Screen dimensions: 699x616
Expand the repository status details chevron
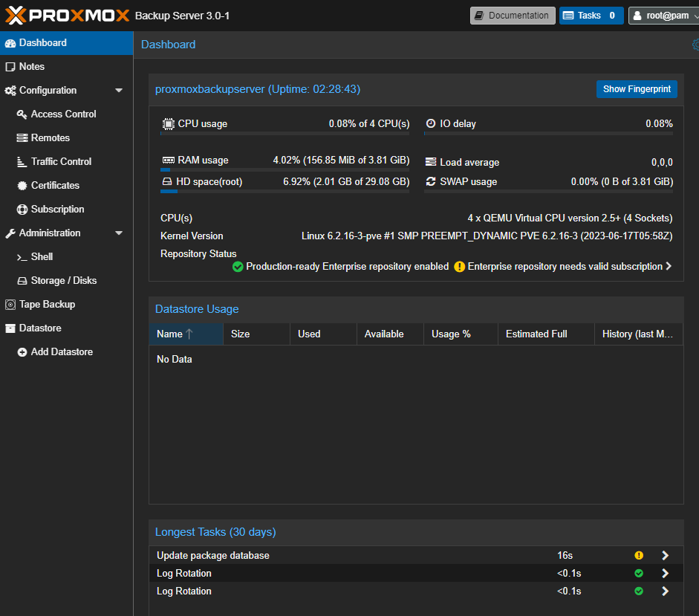tap(669, 266)
